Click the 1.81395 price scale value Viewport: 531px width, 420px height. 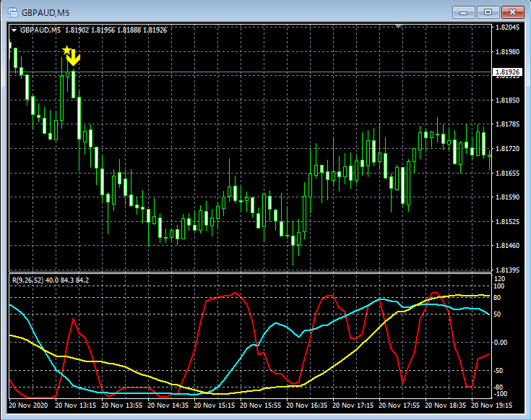(509, 270)
